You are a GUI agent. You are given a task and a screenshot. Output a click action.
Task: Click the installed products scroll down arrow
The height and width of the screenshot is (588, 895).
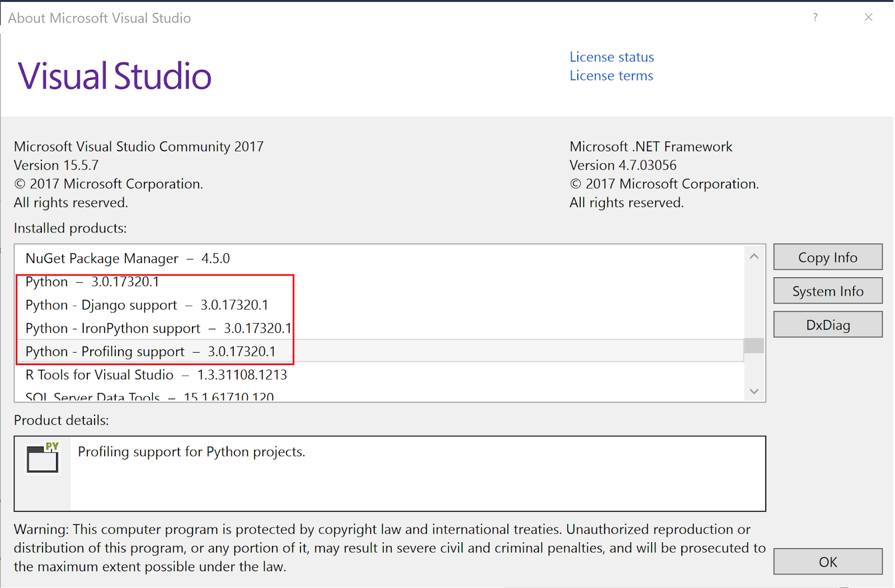[x=754, y=391]
